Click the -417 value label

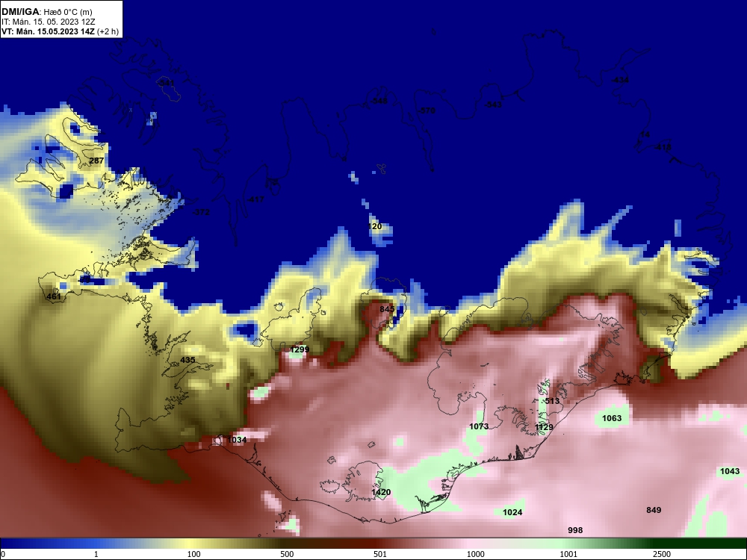click(x=255, y=199)
